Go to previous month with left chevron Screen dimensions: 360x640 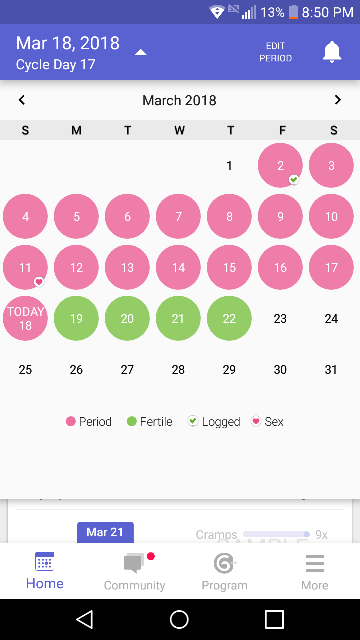tap(22, 100)
